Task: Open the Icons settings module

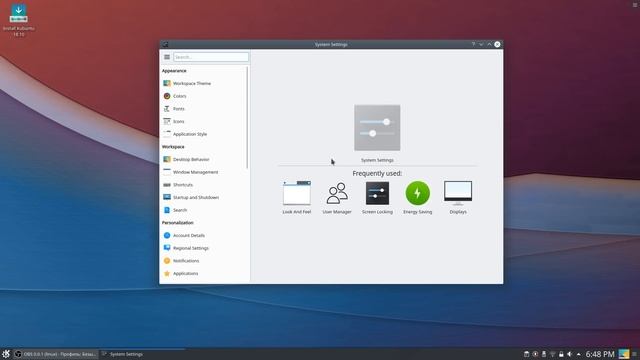Action: click(x=204, y=121)
